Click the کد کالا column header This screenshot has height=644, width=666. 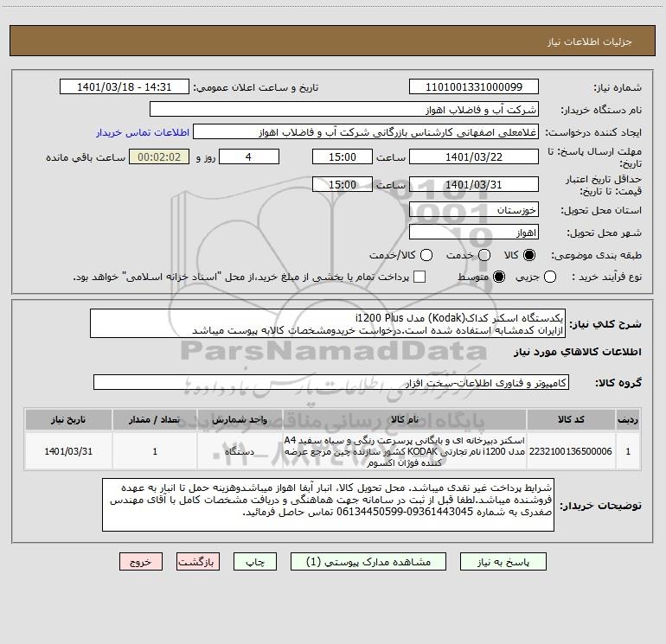tap(571, 419)
